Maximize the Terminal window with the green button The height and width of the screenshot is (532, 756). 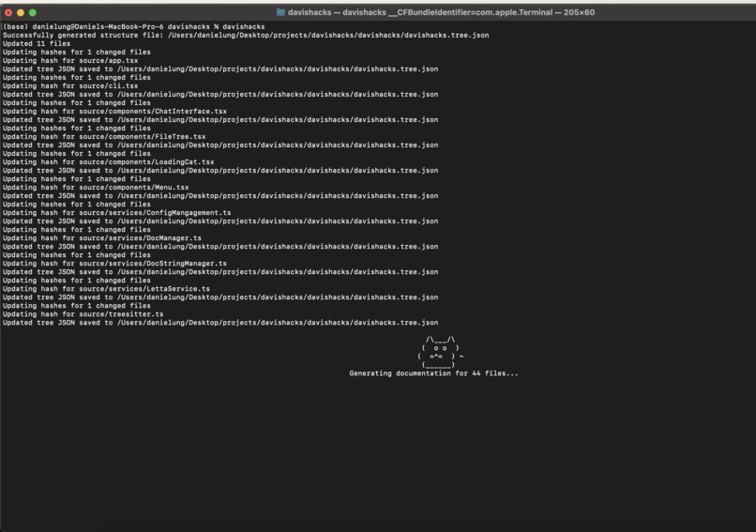(32, 12)
